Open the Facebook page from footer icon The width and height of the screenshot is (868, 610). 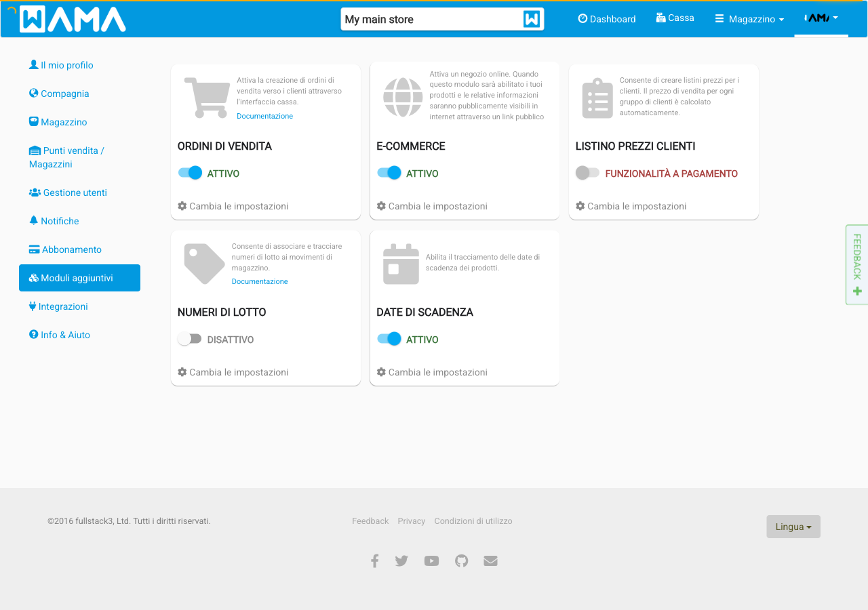click(374, 561)
